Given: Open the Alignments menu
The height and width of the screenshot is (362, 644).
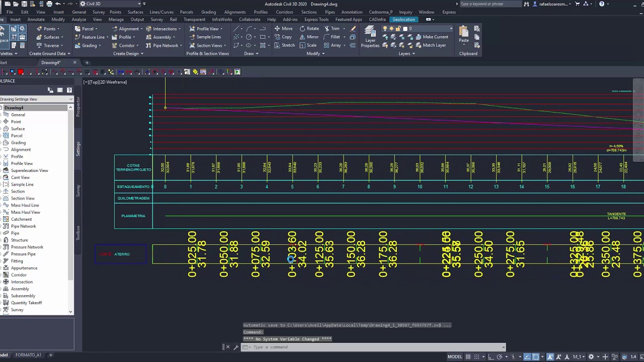Looking at the screenshot, I should pos(235,12).
